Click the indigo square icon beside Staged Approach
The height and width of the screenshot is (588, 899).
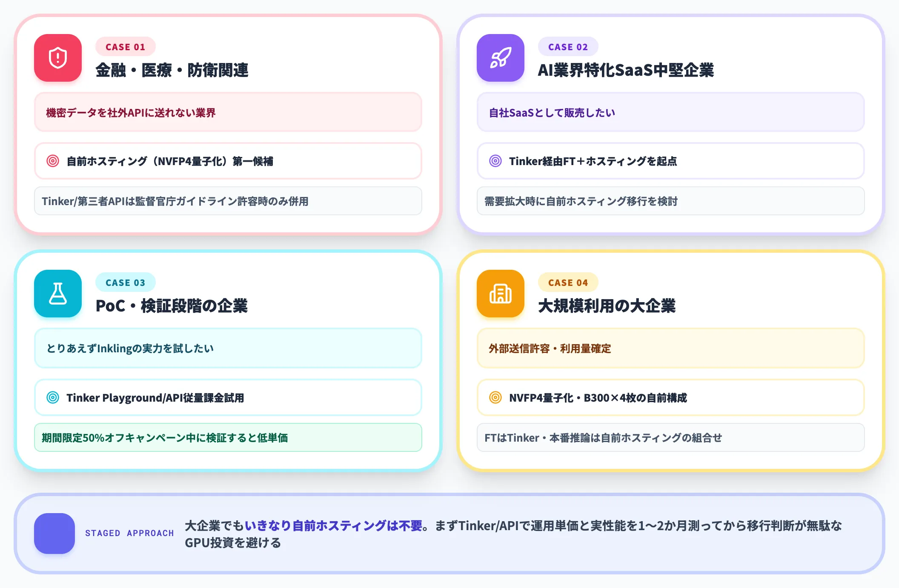(54, 534)
